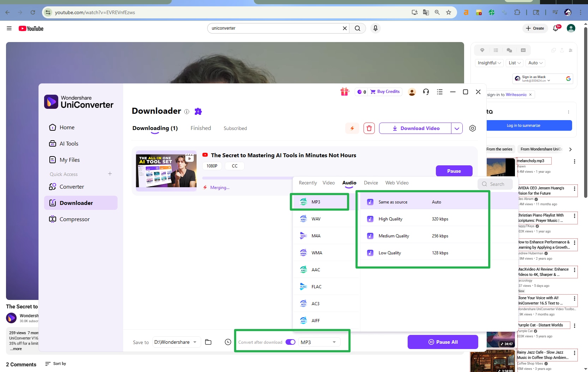Open the user account avatar in UniConverter
588x372 pixels.
pos(412,92)
